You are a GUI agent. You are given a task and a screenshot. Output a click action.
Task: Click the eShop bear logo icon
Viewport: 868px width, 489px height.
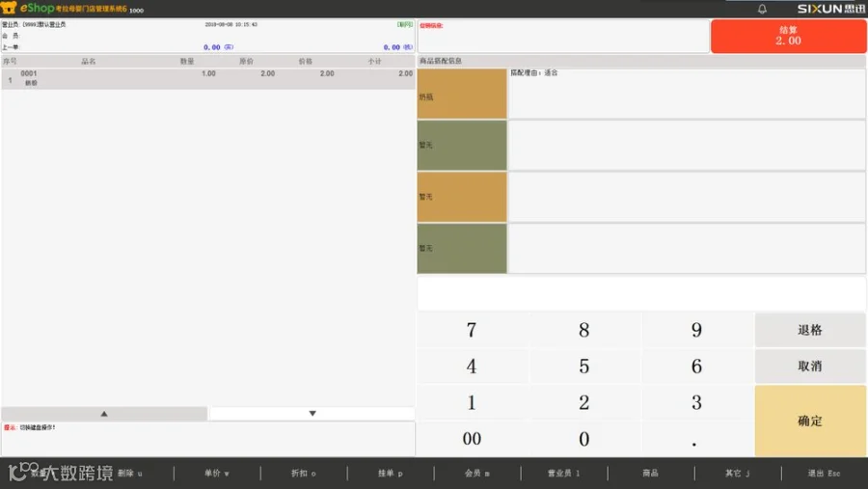click(9, 8)
